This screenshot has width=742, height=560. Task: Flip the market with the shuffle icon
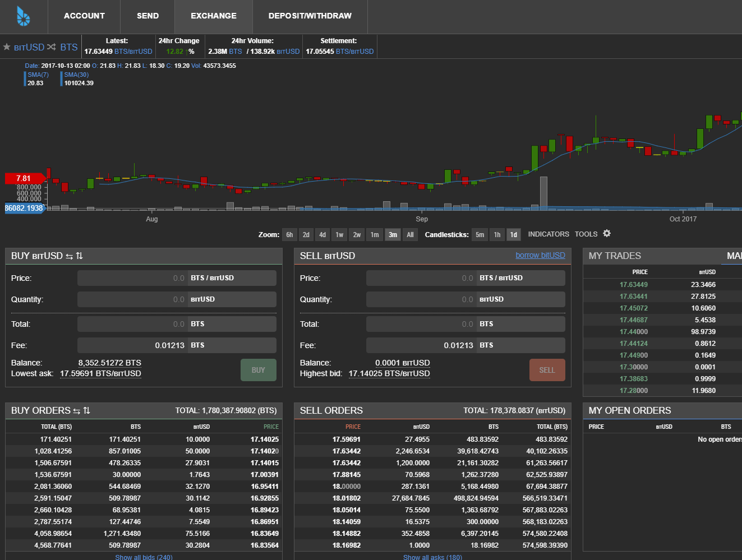(x=52, y=47)
